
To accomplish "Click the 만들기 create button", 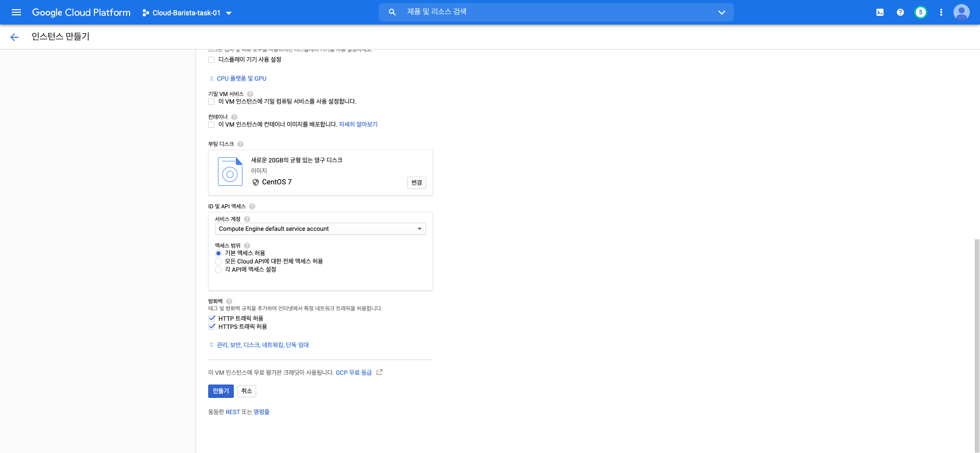I will coord(220,391).
